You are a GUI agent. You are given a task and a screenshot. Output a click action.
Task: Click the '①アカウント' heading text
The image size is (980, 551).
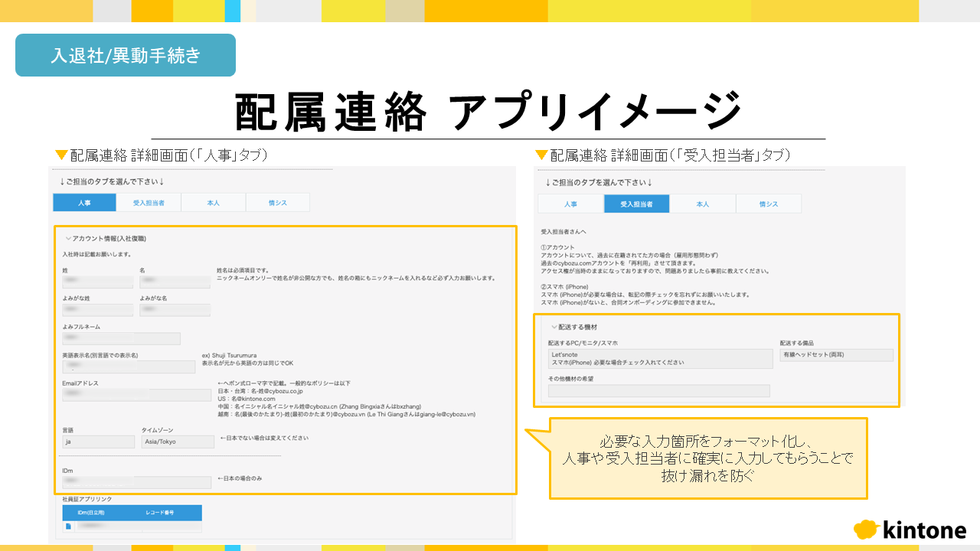[x=557, y=247]
